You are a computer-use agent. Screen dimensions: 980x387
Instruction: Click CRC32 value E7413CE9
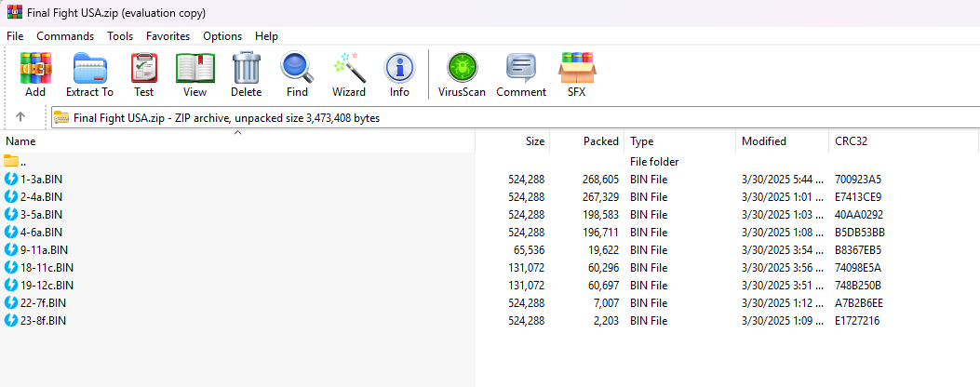click(x=858, y=197)
